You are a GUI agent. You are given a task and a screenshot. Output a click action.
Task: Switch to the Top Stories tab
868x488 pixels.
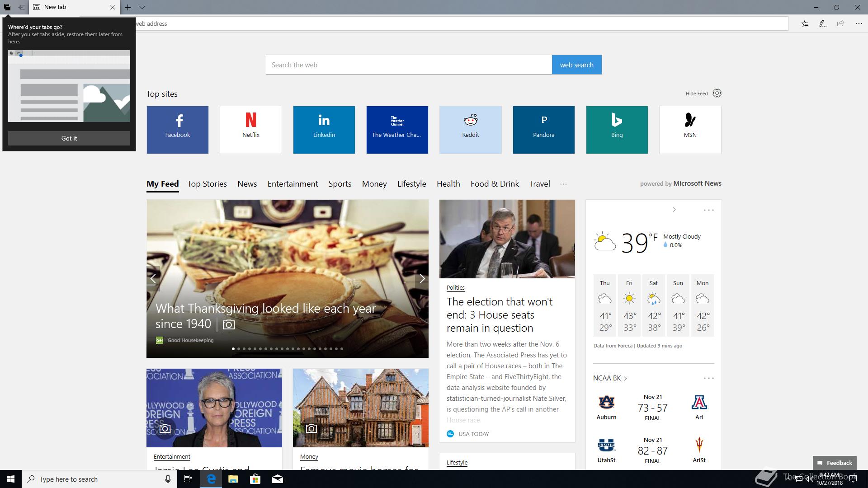click(207, 184)
